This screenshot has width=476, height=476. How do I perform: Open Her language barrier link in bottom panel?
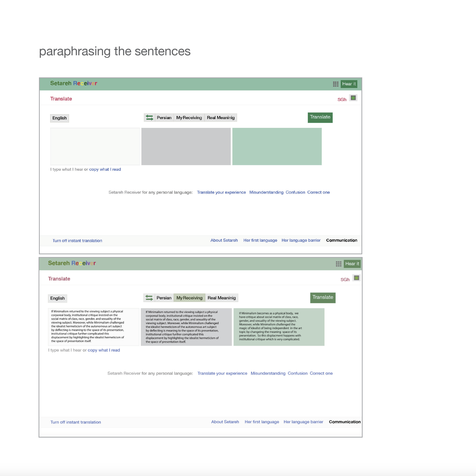(303, 422)
